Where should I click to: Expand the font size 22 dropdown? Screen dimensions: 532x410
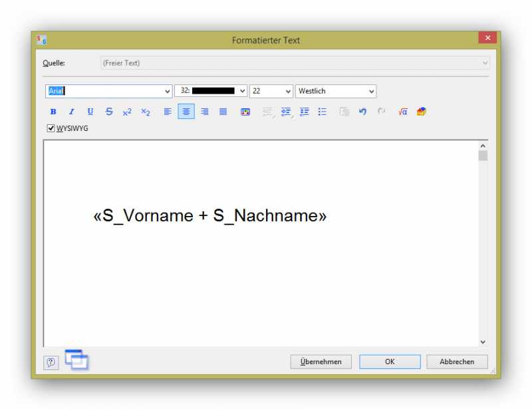[x=288, y=92]
